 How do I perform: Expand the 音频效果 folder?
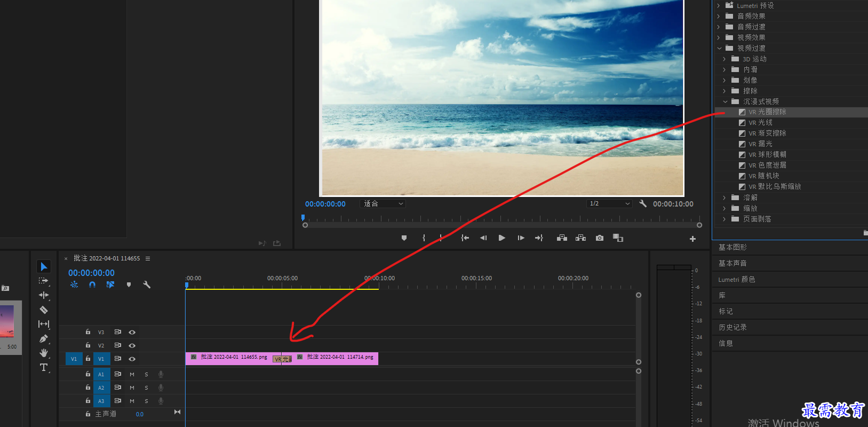click(719, 16)
